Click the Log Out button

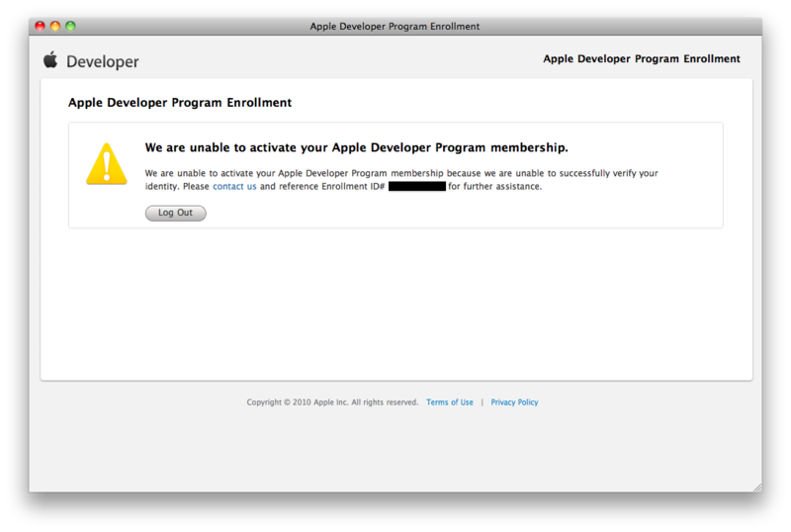tap(176, 213)
